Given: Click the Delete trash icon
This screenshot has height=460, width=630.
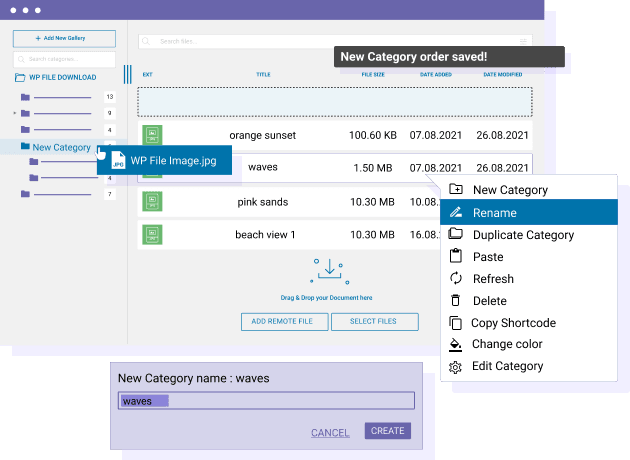Looking at the screenshot, I should (x=456, y=301).
